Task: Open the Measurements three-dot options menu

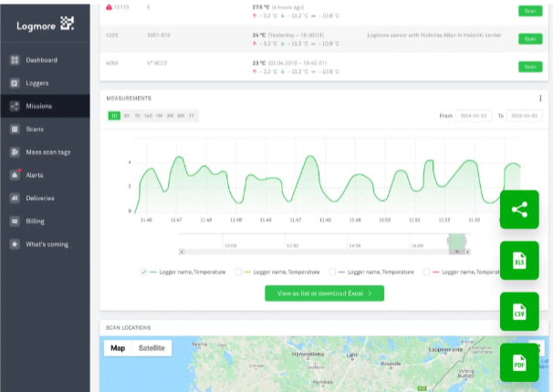Action: point(540,98)
